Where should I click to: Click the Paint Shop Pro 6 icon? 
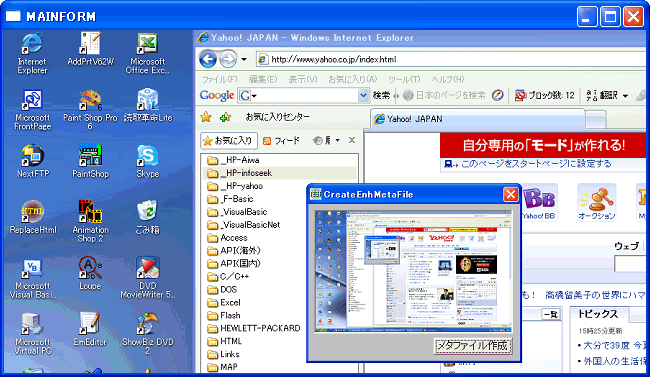click(x=90, y=100)
